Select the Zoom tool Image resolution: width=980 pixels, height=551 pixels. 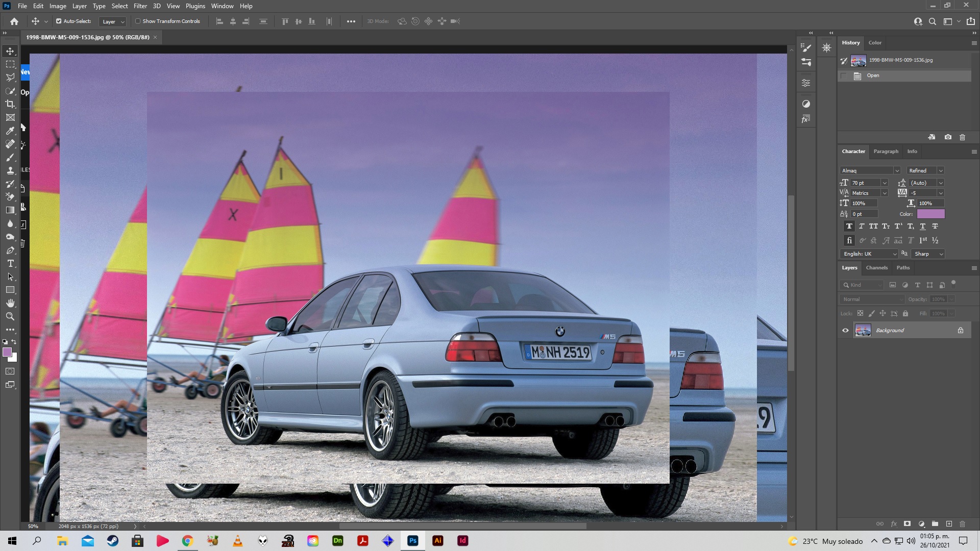pyautogui.click(x=10, y=316)
